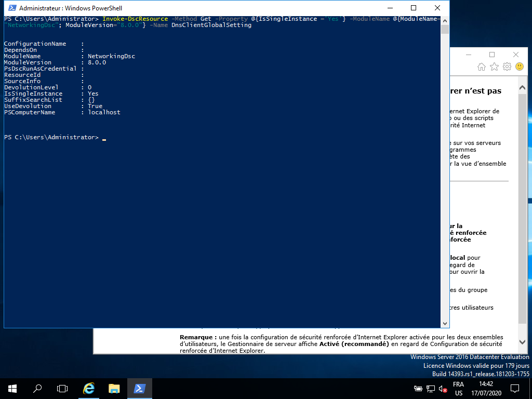
Task: Open Action Center from the notification icon
Action: tap(514, 388)
